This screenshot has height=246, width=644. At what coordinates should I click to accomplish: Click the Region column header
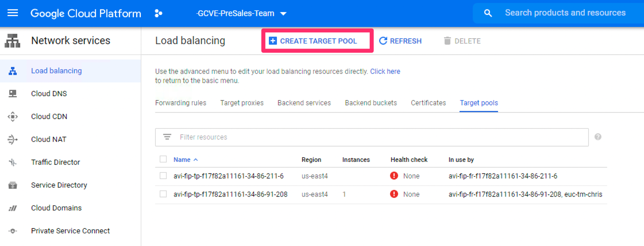[x=311, y=160]
